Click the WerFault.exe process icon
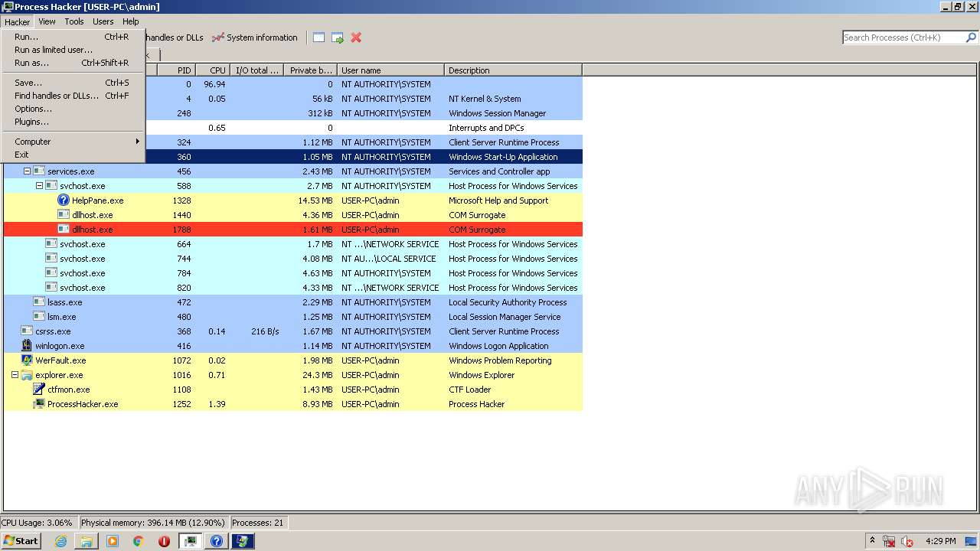Image resolution: width=980 pixels, height=551 pixels. click(27, 360)
